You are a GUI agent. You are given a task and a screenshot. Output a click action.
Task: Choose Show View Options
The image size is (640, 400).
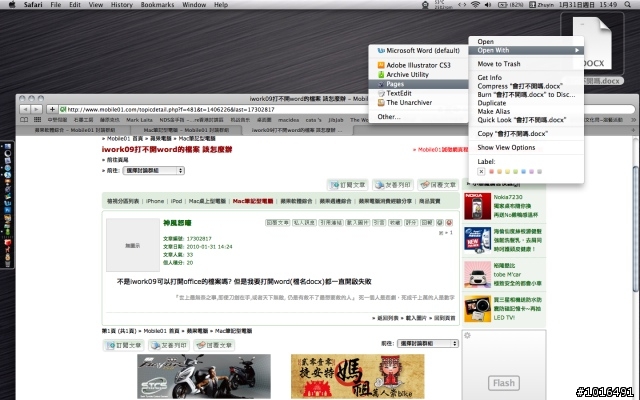[x=526, y=147]
